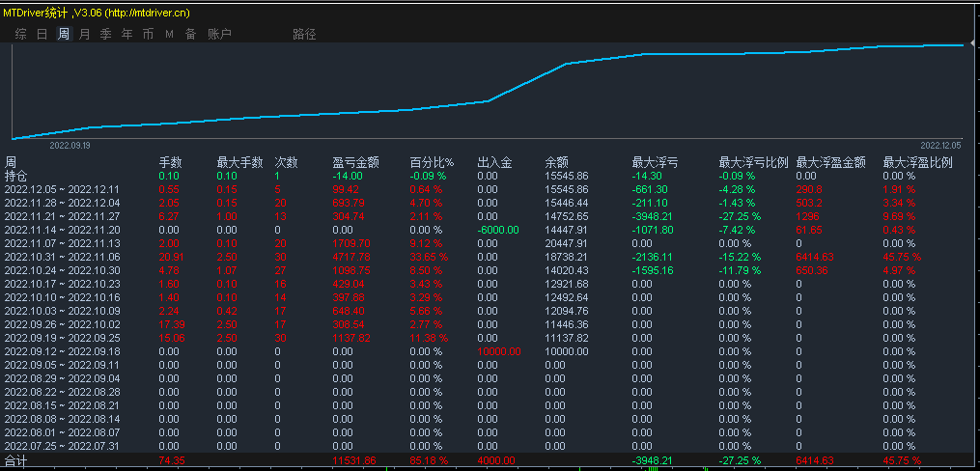
Task: Select week row 2022.09.26 ~ 2022.10.02
Action: (62, 324)
